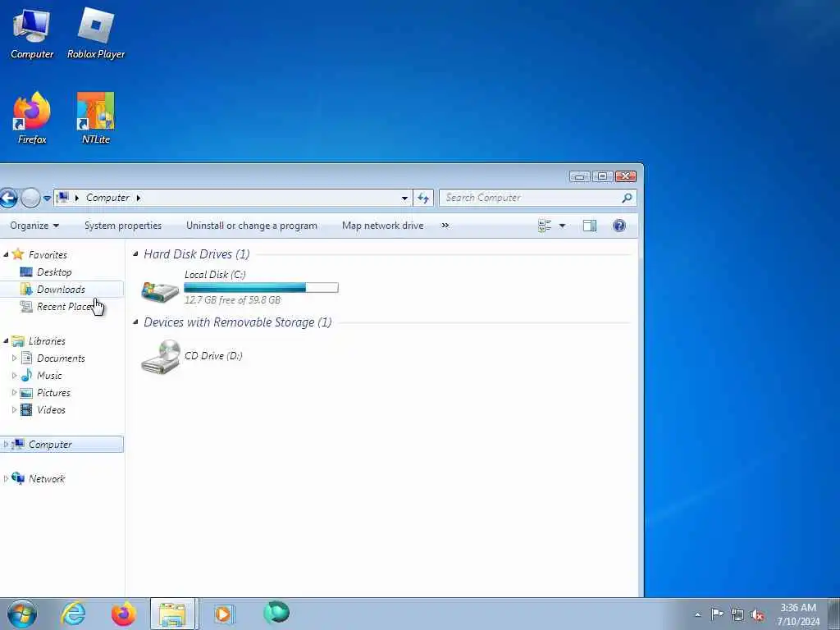This screenshot has height=630, width=840.
Task: Click the C: drive usage bar
Action: click(x=261, y=288)
